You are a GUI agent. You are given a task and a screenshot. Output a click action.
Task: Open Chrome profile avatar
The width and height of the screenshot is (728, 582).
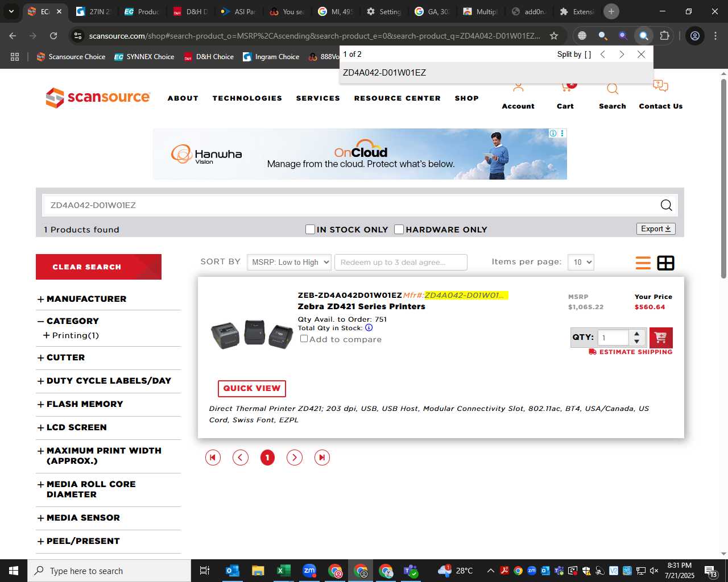[x=694, y=36]
